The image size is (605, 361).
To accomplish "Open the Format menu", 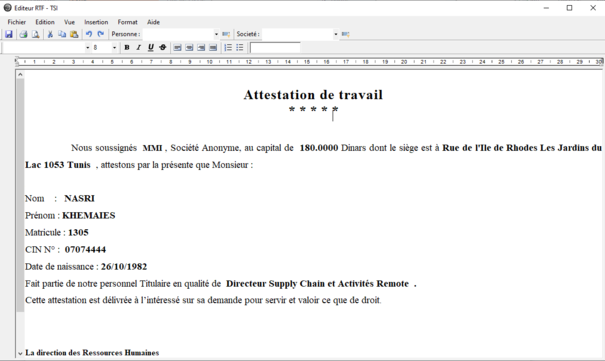I will pos(127,22).
